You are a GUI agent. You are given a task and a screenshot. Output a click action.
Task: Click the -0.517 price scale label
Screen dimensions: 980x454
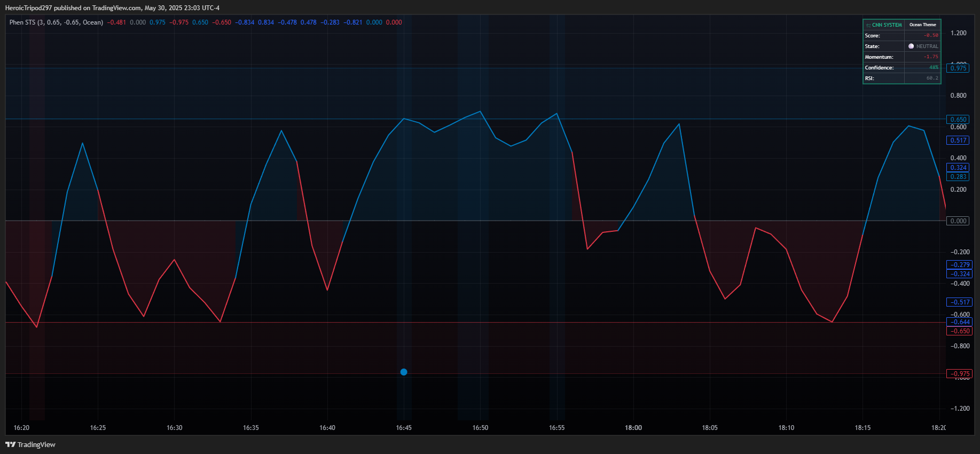pyautogui.click(x=959, y=302)
